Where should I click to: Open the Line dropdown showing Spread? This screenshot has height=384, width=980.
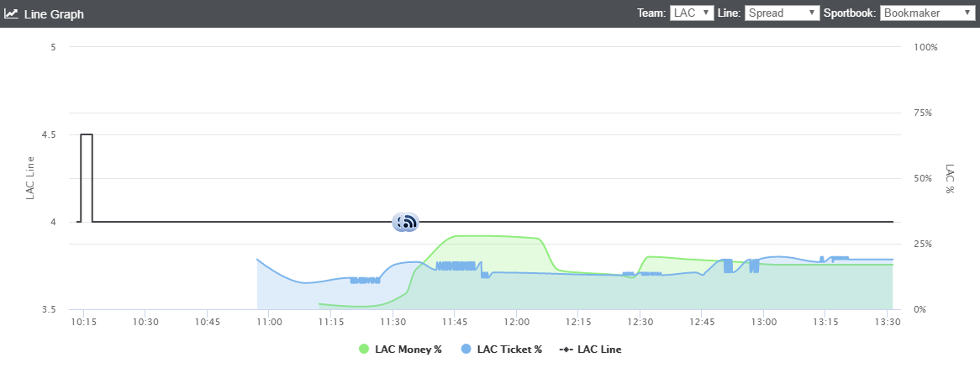[x=782, y=13]
